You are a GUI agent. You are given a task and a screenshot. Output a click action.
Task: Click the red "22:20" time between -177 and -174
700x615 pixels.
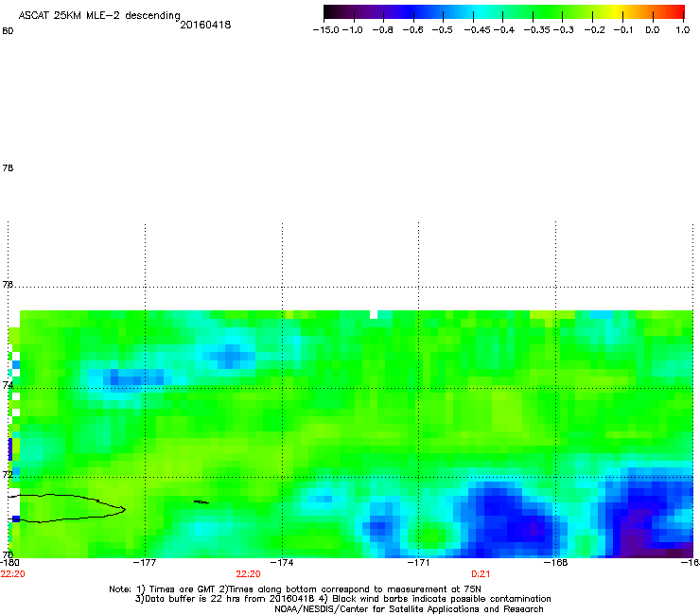click(248, 574)
